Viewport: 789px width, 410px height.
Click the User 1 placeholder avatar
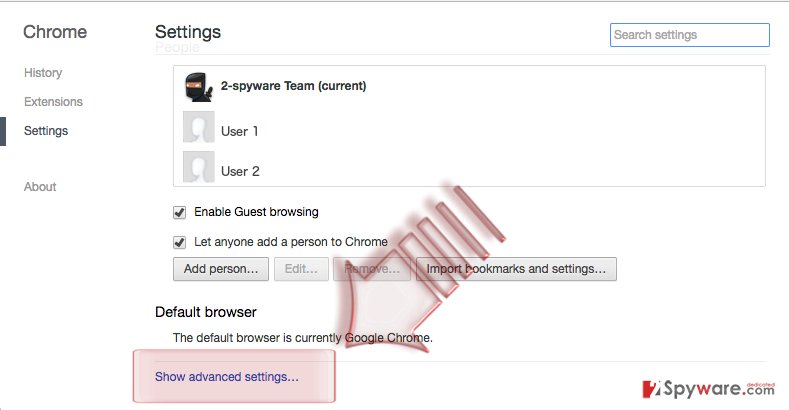199,127
